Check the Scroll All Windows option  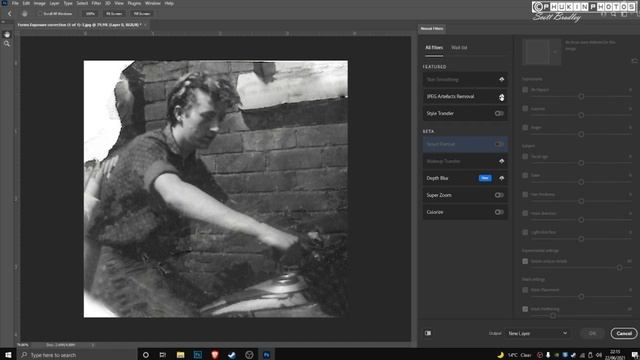point(40,13)
